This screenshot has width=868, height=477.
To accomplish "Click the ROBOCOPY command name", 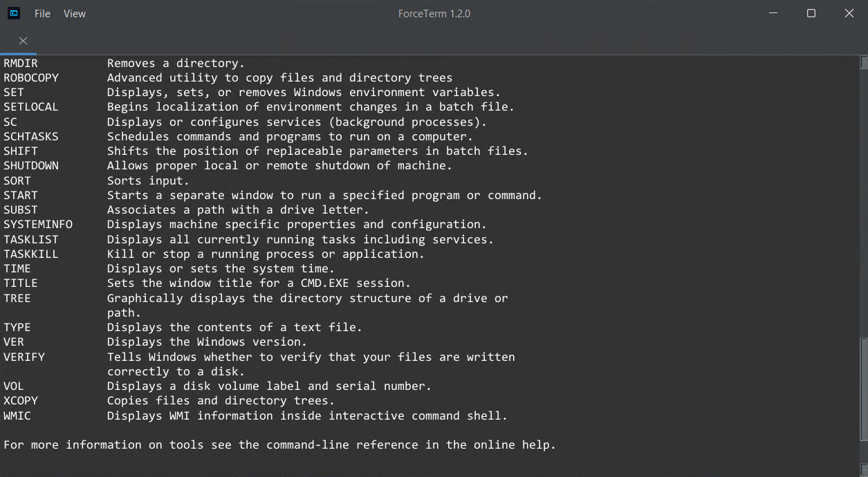I will 31,77.
